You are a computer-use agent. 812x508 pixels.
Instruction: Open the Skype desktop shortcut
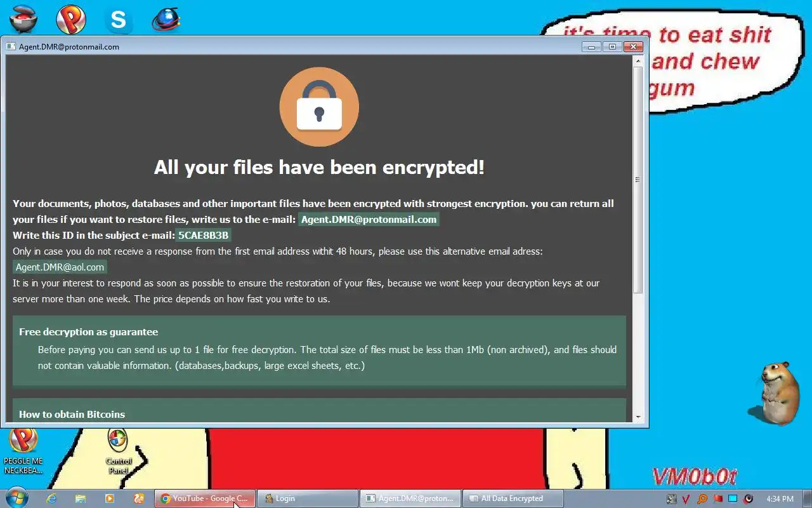[119, 19]
